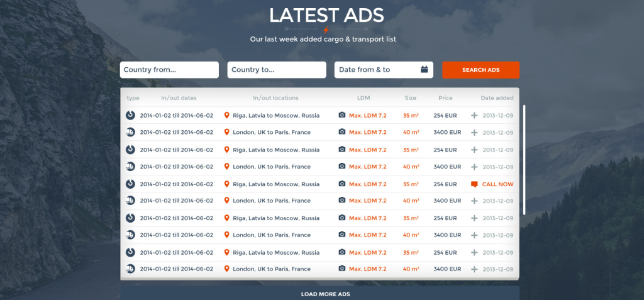This screenshot has width=644, height=300.
Task: Click the map pin icon in the first row
Action: point(226,115)
